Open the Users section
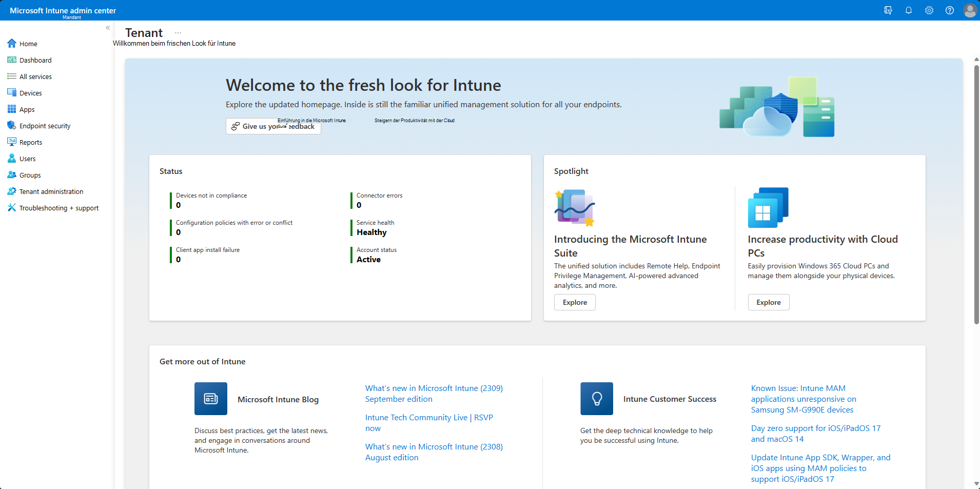980x489 pixels. click(x=28, y=159)
